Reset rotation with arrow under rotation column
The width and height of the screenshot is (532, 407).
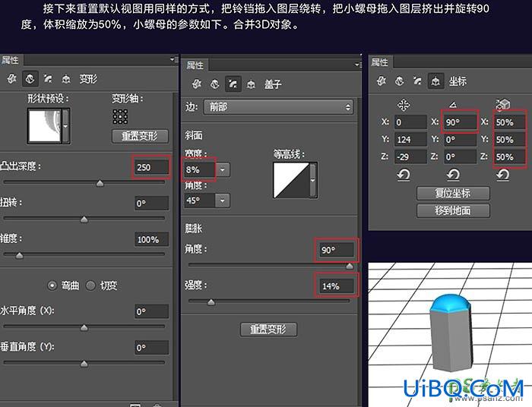[x=453, y=175]
